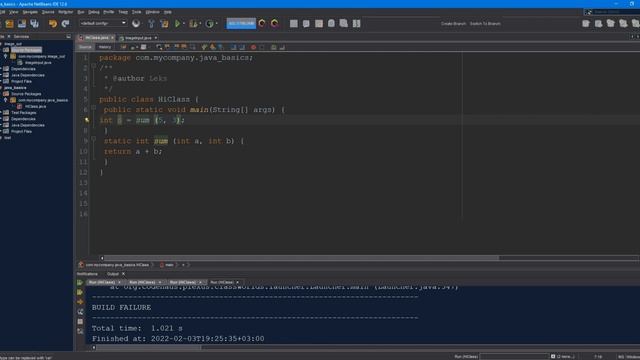This screenshot has width=640, height=360.
Task: Click the main breadcrumb in navigation bar
Action: coord(167,265)
